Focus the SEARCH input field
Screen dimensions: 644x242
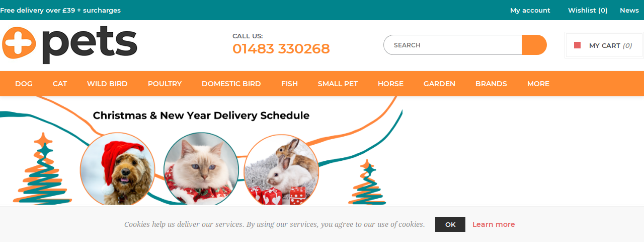point(453,45)
